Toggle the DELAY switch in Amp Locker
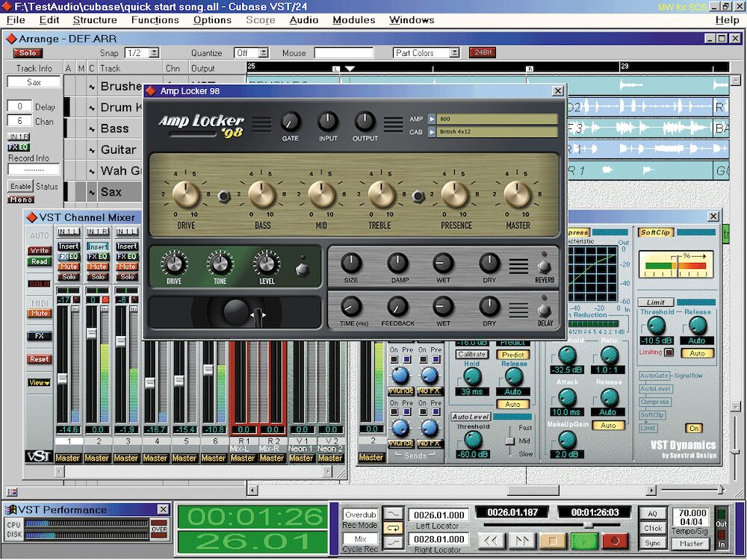The width and height of the screenshot is (747, 560). click(x=545, y=309)
